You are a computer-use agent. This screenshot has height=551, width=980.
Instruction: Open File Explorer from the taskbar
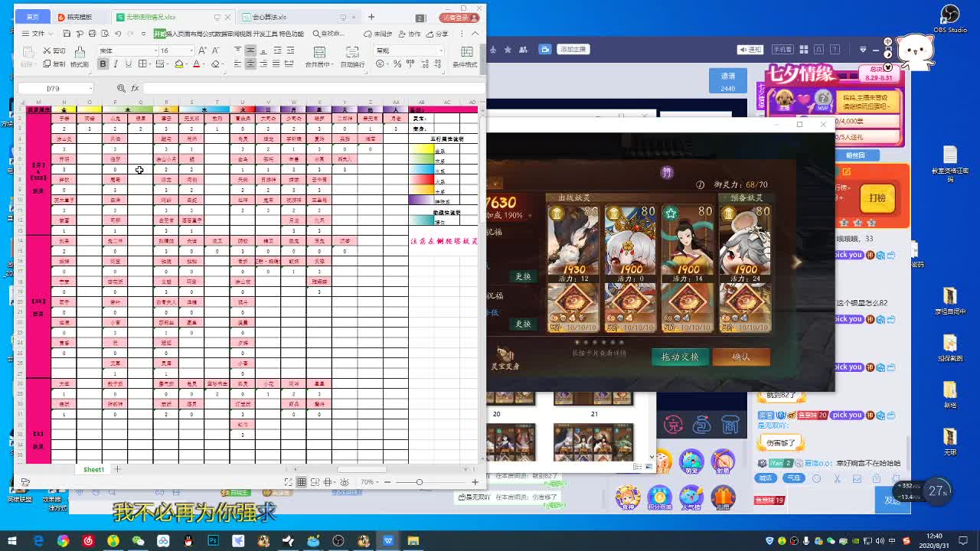pos(413,541)
